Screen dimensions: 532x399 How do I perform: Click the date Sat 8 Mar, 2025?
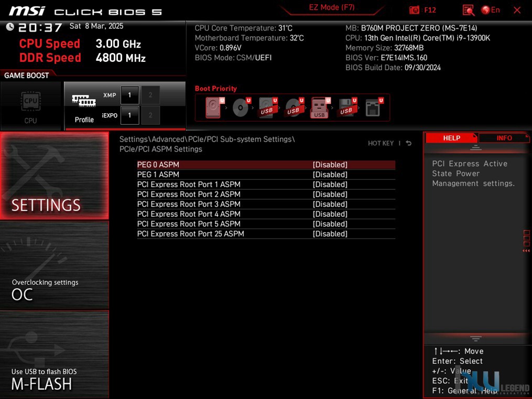[x=96, y=26]
